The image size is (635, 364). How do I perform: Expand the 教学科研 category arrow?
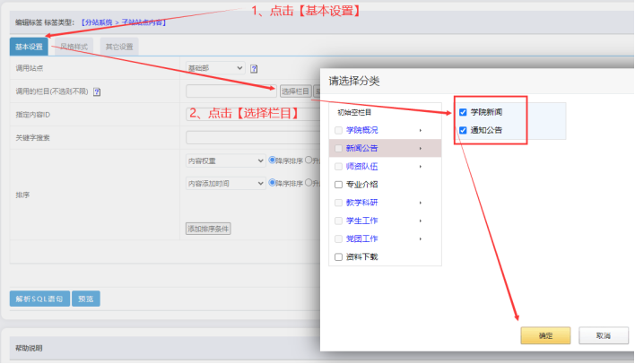tap(420, 203)
